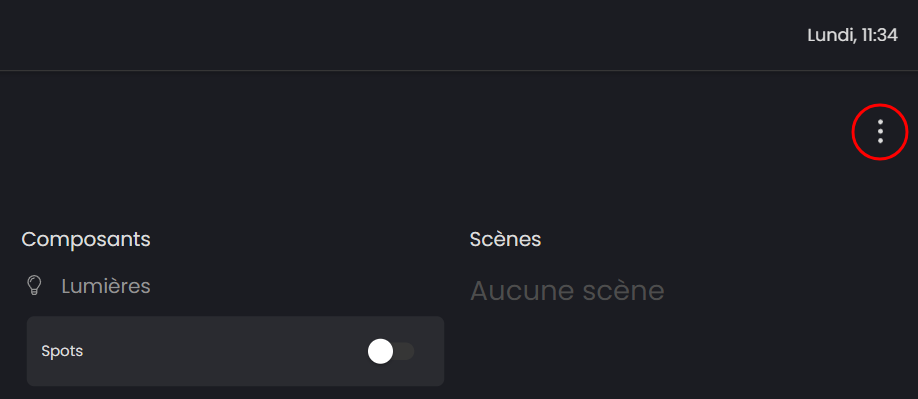The width and height of the screenshot is (918, 399).
Task: Expand the Composants section heading
Action: 86,239
